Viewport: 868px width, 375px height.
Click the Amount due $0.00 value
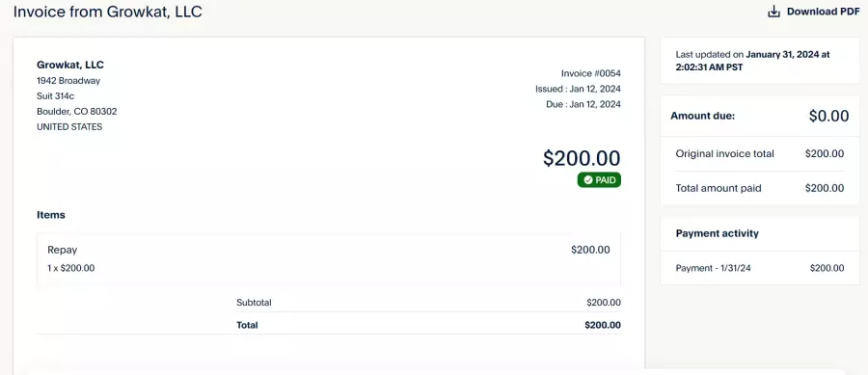[x=828, y=116]
